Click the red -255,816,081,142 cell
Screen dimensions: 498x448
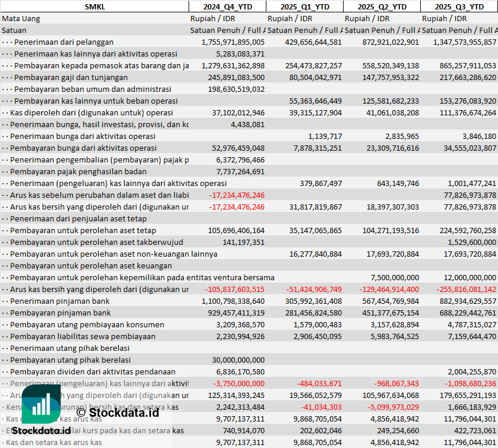tap(466, 289)
